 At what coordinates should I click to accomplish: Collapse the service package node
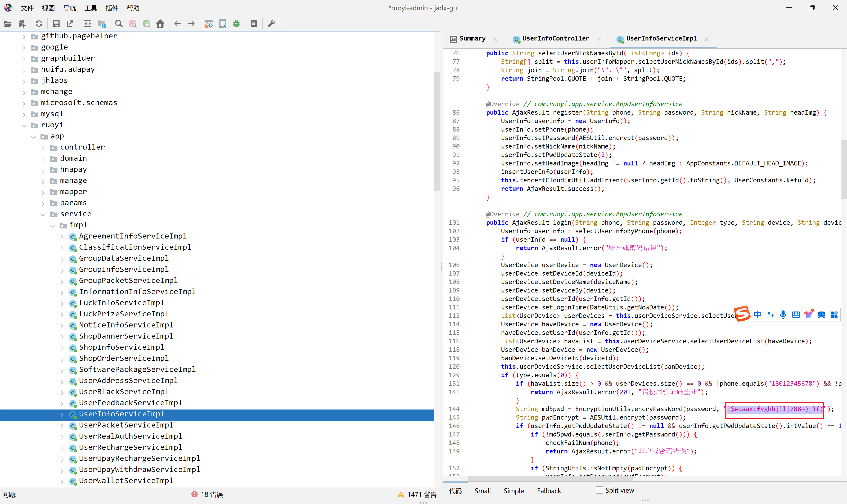[x=43, y=214]
